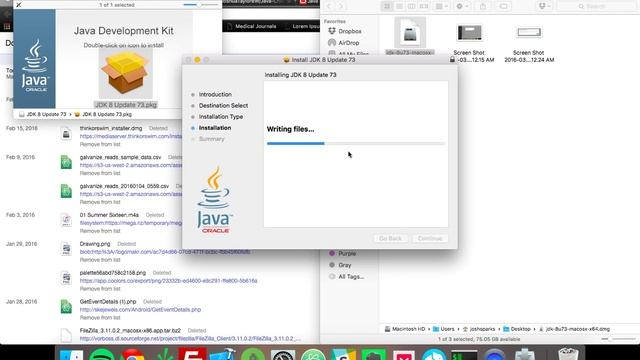
Task: Open Dropbox in Finder sidebar
Action: click(x=345, y=31)
